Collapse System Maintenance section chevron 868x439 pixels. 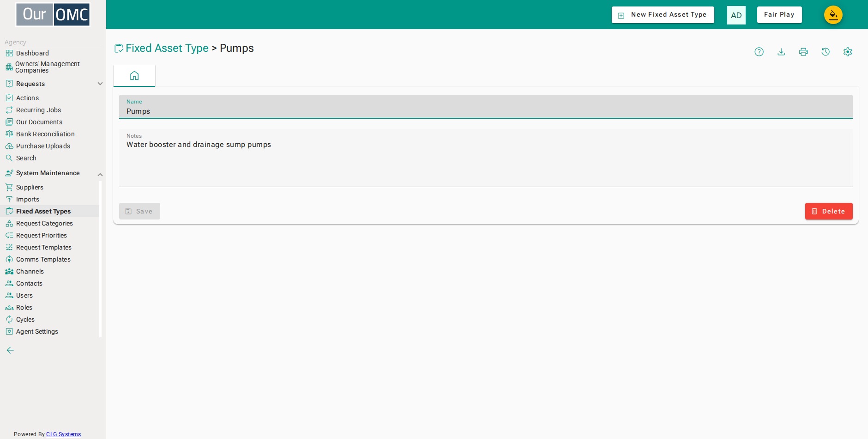pyautogui.click(x=100, y=174)
